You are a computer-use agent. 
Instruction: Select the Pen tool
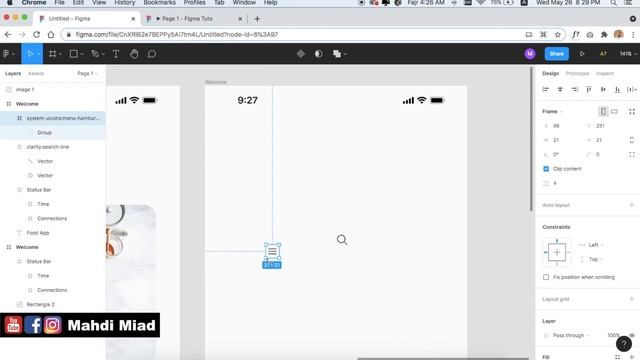[x=95, y=54]
